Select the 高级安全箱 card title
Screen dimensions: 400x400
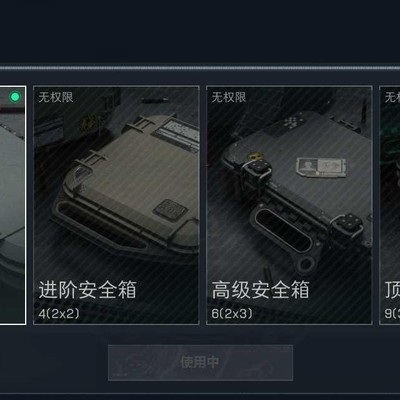[261, 290]
